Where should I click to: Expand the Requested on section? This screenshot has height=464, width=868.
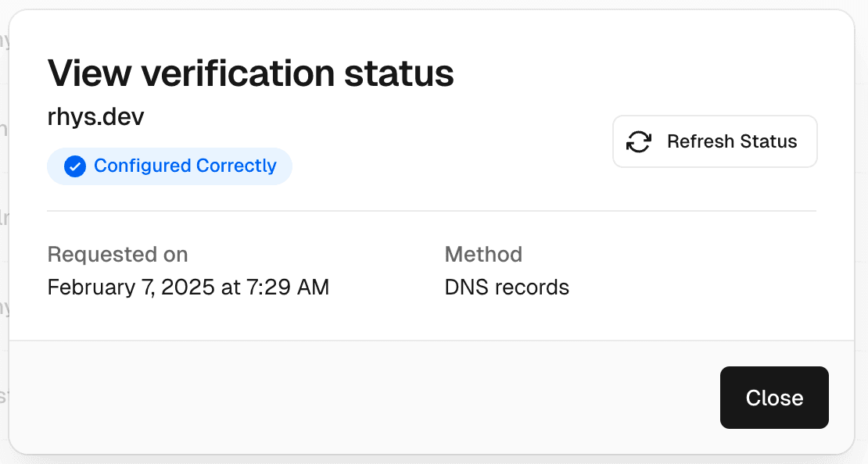tap(117, 254)
